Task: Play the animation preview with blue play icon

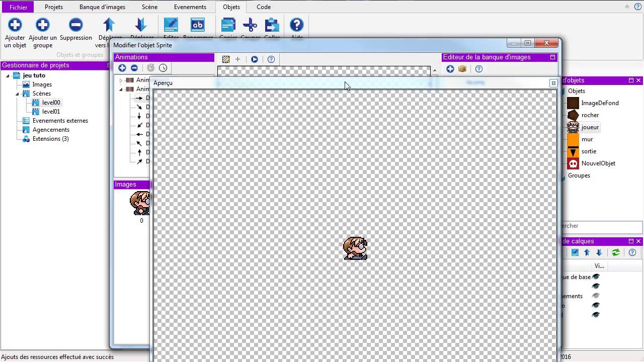Action: pos(255,59)
